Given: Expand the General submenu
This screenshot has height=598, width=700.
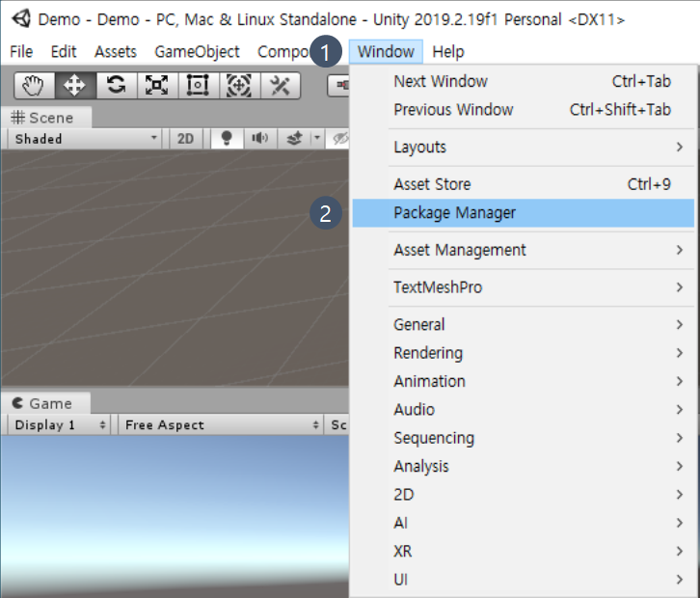Looking at the screenshot, I should pyautogui.click(x=524, y=325).
